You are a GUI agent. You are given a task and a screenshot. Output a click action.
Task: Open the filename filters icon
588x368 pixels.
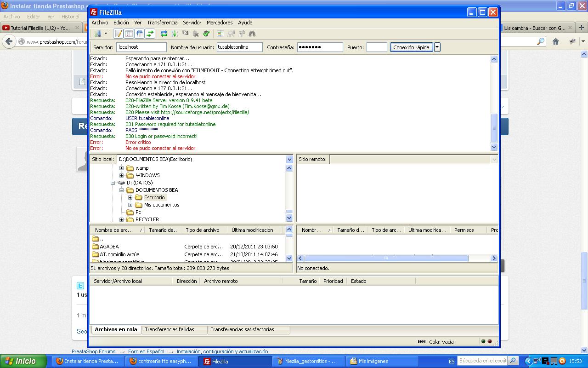220,34
